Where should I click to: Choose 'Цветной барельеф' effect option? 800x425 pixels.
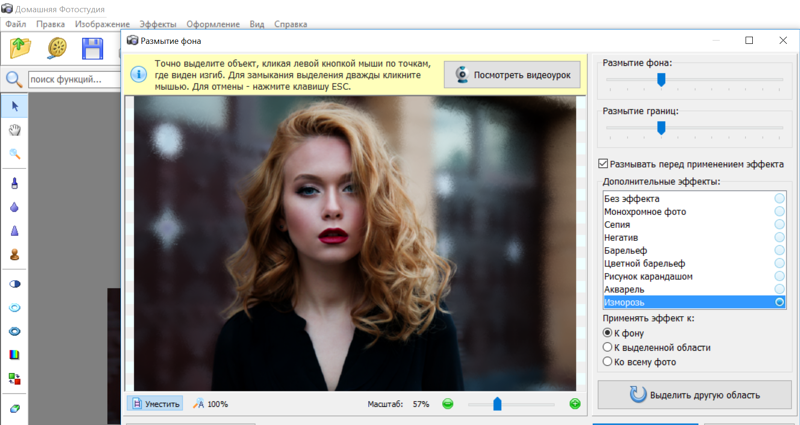(x=694, y=263)
